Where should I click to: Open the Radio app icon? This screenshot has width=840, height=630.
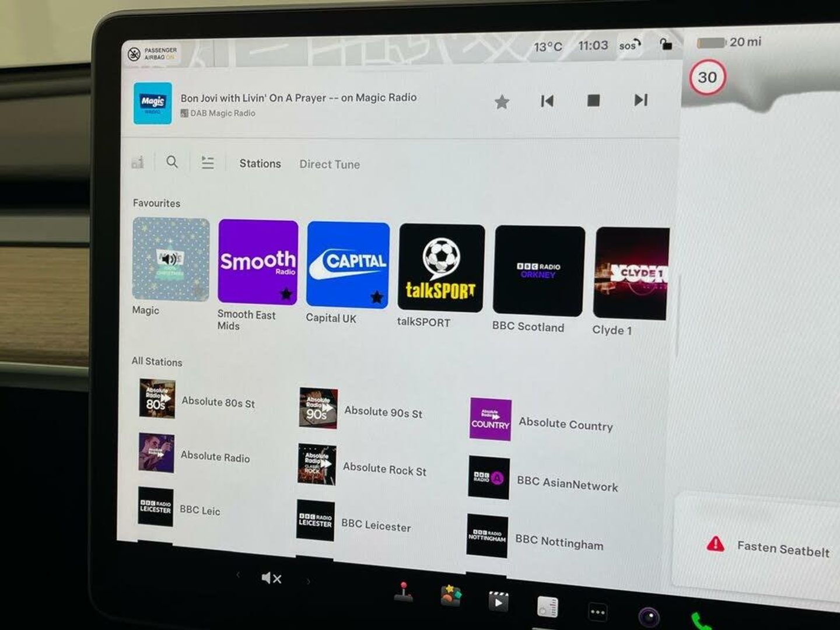547,608
